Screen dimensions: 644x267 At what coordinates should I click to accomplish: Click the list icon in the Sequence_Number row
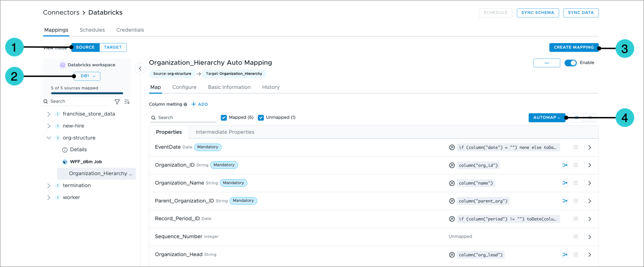[x=575, y=237]
